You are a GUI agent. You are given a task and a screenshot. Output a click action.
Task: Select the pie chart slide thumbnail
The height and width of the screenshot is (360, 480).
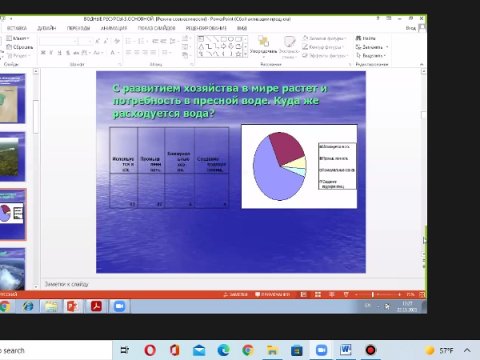click(x=12, y=214)
